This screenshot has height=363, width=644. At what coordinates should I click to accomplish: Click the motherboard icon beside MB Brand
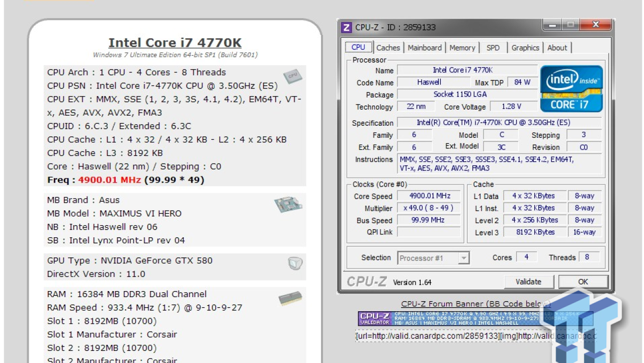288,204
